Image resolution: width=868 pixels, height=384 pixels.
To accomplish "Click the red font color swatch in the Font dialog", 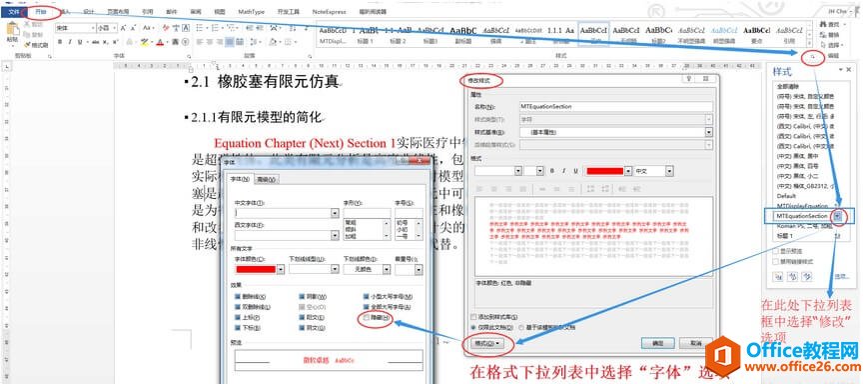I will coord(256,269).
